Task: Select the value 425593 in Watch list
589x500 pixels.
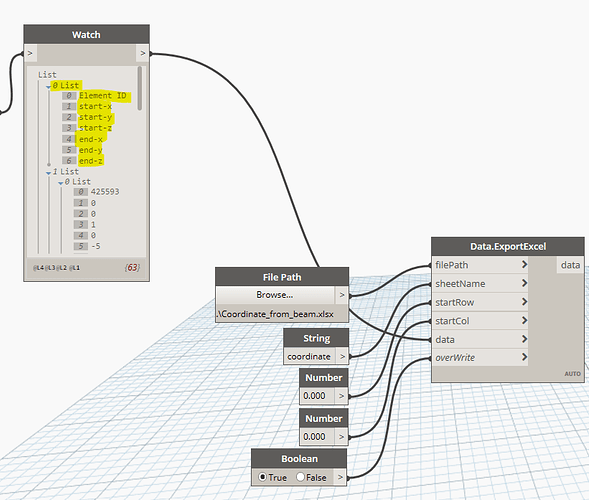Action: pos(105,192)
